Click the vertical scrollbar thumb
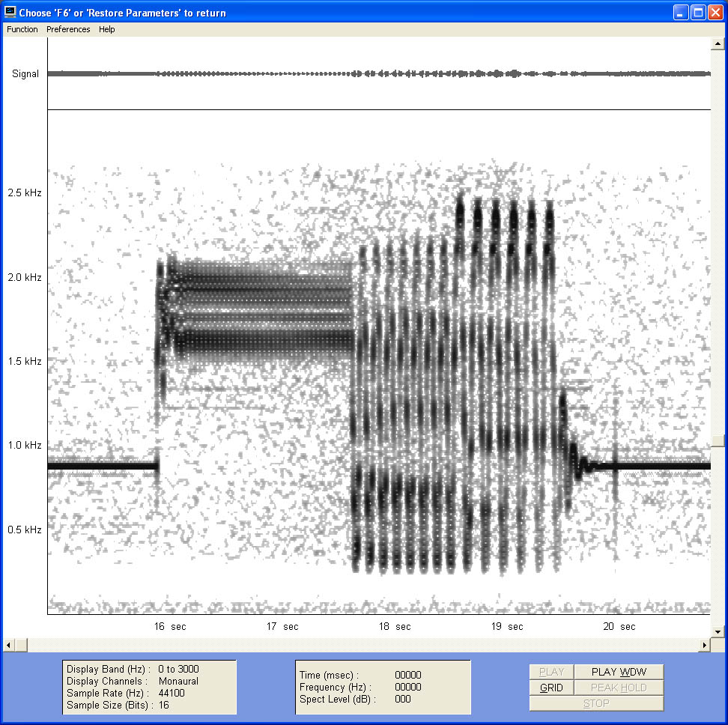728x725 pixels. [718, 440]
